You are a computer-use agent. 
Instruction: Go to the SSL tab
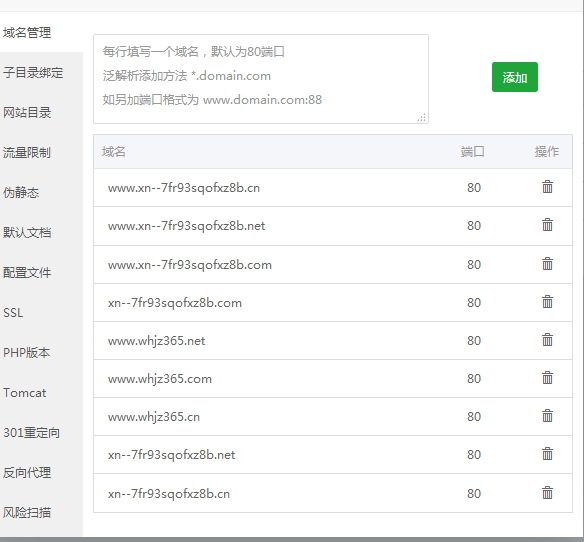(x=13, y=313)
